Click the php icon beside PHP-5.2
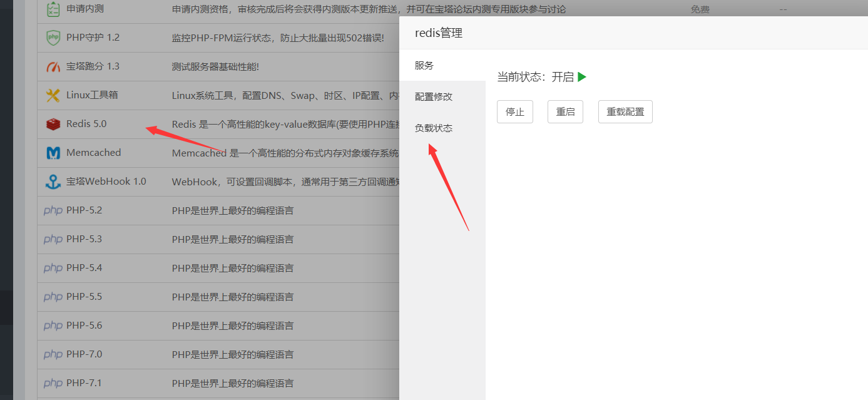 click(53, 210)
